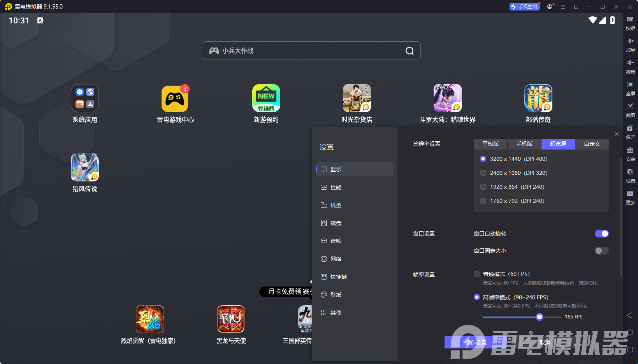Image resolution: width=638 pixels, height=364 pixels.
Task: Click the 加量 volume up icon
Action: tap(631, 45)
